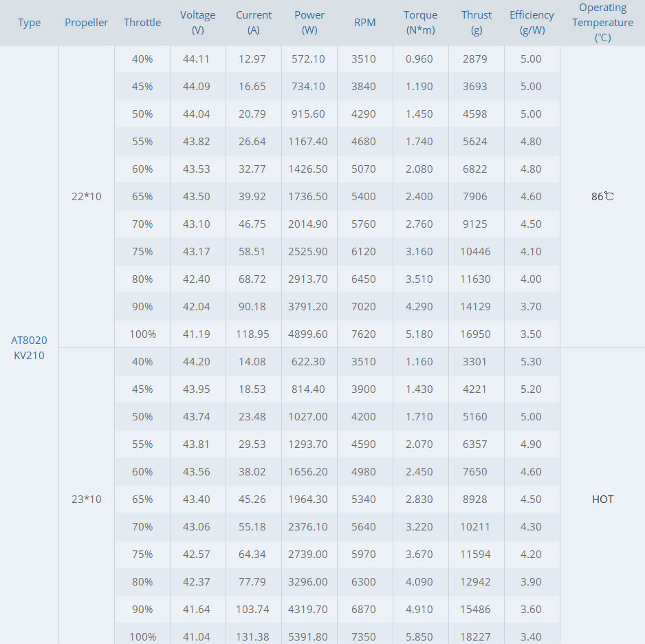This screenshot has width=645, height=644.
Task: Click the Thrust (g) column header
Action: pyautogui.click(x=477, y=23)
